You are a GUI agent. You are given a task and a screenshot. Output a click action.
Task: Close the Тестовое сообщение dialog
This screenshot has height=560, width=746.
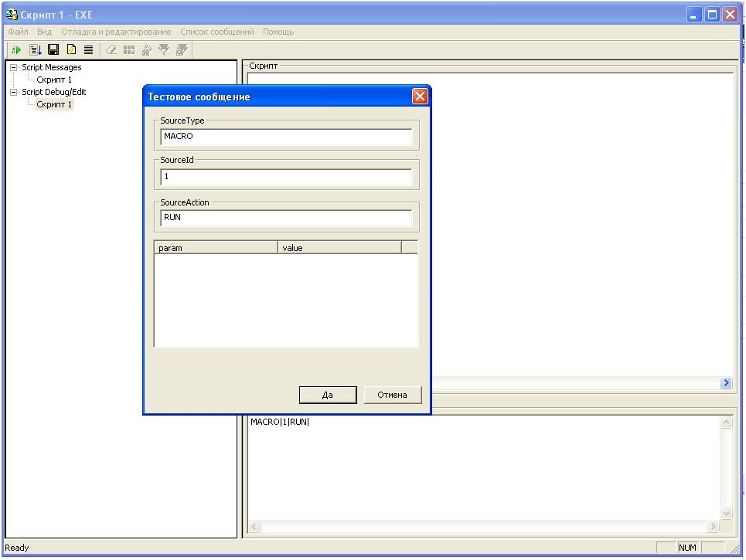coord(420,97)
